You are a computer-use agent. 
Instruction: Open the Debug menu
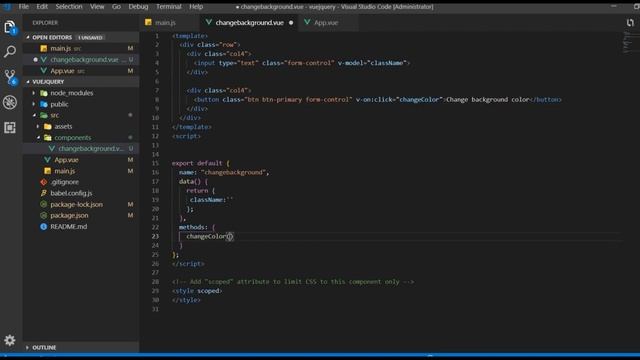click(x=138, y=7)
